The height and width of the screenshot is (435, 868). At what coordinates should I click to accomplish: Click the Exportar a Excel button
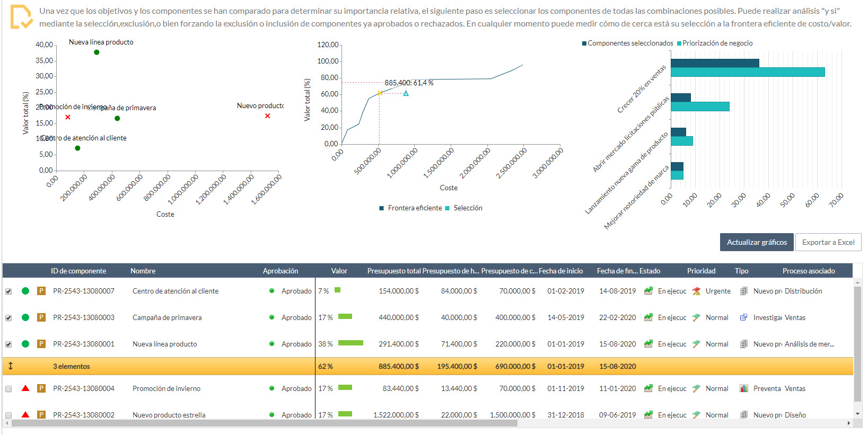828,242
